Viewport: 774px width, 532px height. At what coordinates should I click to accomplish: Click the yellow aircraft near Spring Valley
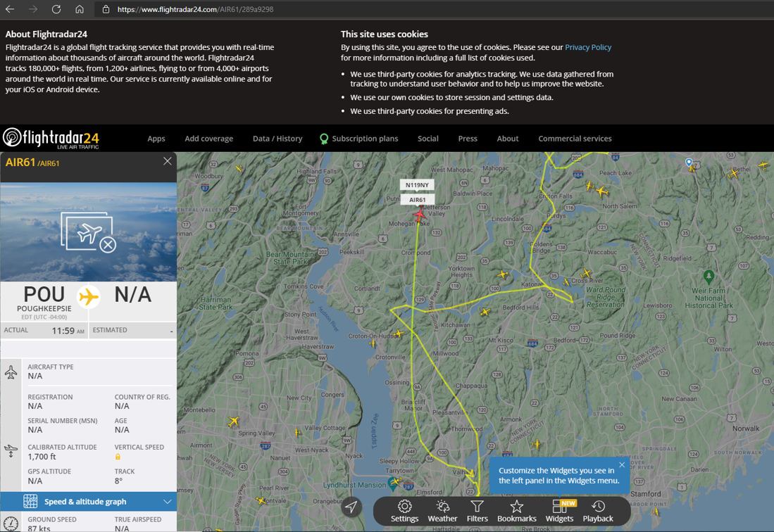(234, 422)
